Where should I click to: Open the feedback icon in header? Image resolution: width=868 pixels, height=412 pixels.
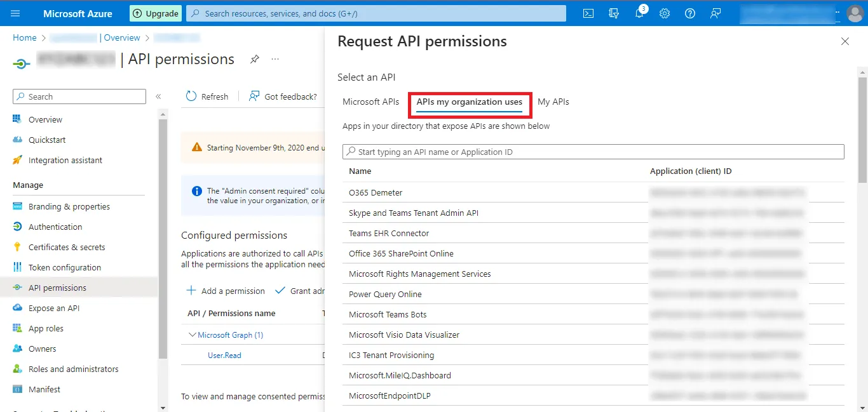point(715,13)
